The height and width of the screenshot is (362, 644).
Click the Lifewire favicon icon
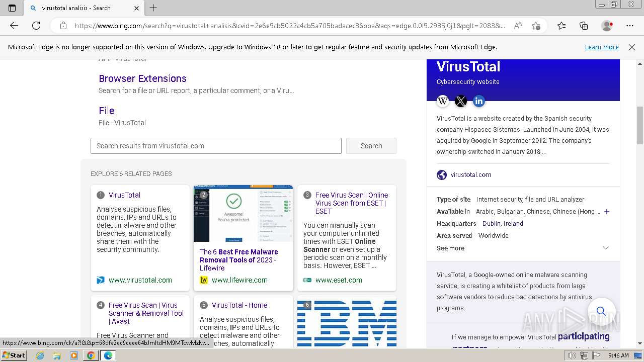(204, 280)
